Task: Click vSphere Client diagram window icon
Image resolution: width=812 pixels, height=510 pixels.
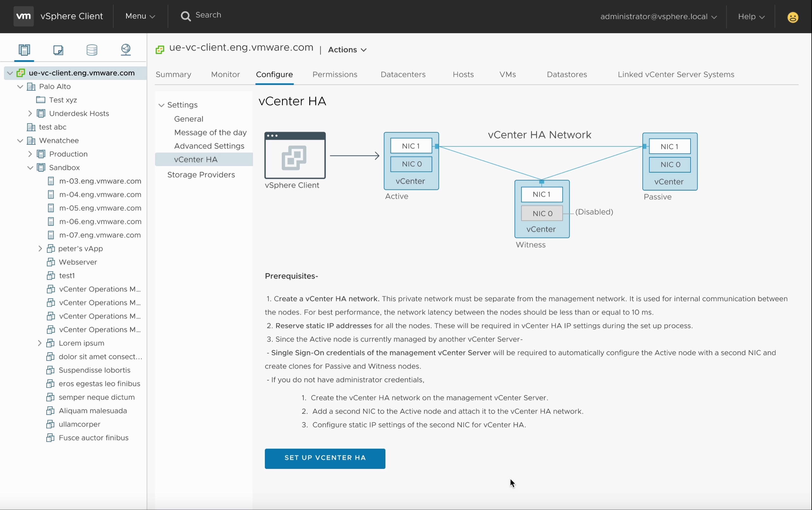Action: [x=295, y=155]
